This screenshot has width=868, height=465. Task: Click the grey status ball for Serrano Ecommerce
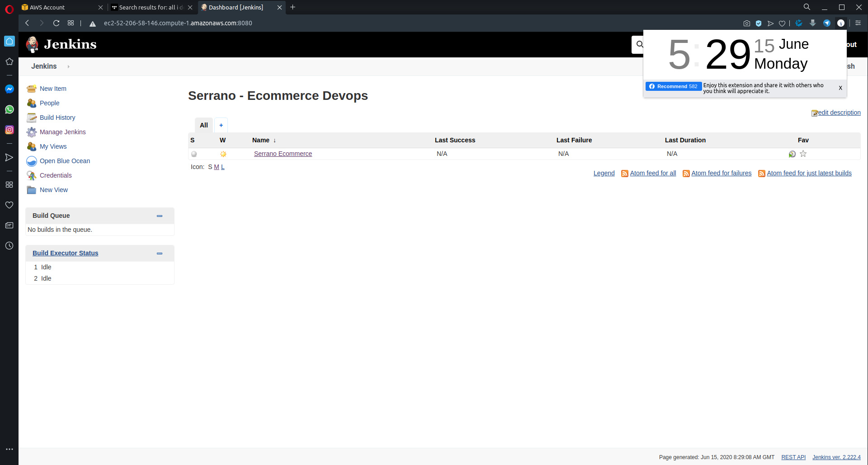(x=194, y=154)
